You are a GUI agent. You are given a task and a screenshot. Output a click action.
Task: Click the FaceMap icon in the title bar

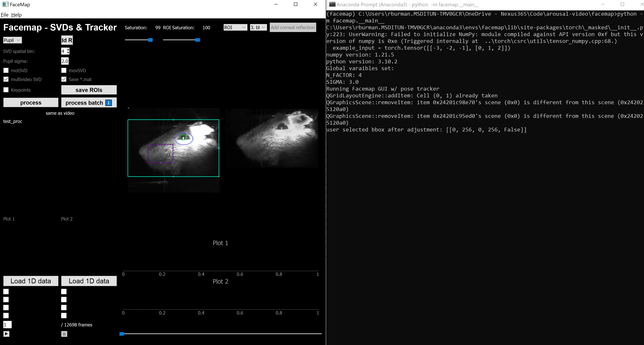coord(5,4)
